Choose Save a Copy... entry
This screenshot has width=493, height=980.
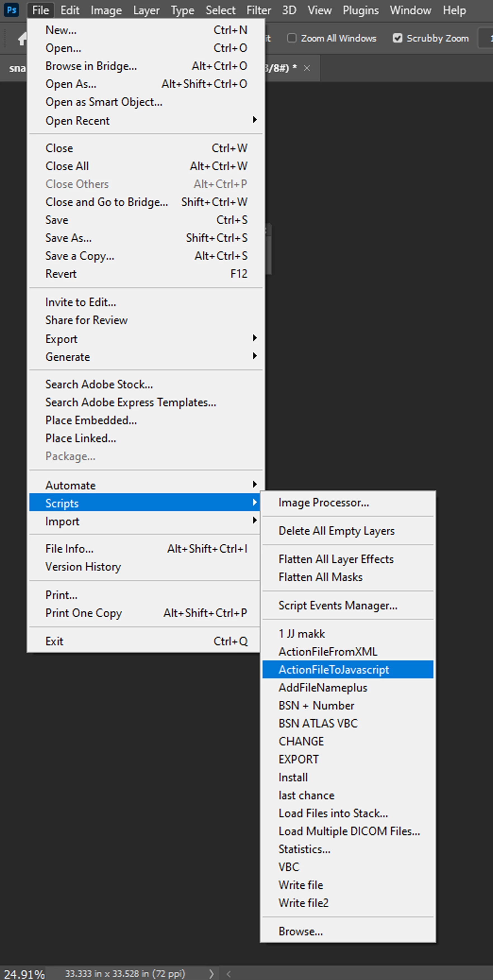[146, 256]
